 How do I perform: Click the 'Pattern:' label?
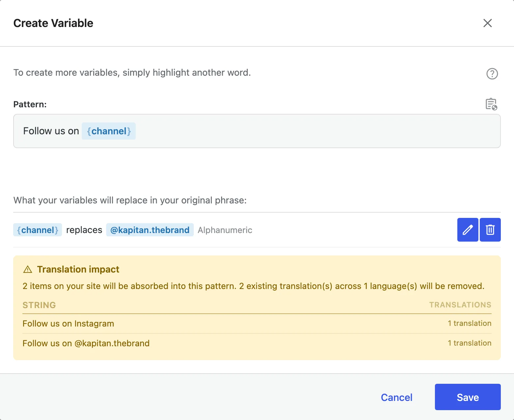[x=30, y=104]
